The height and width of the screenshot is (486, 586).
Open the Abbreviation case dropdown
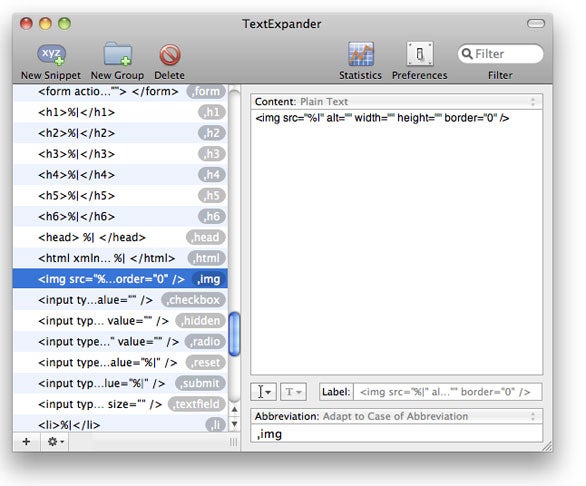pyautogui.click(x=397, y=416)
